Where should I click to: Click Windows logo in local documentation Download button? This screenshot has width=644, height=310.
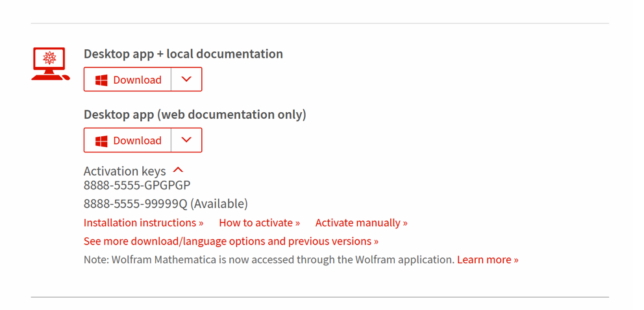(101, 80)
